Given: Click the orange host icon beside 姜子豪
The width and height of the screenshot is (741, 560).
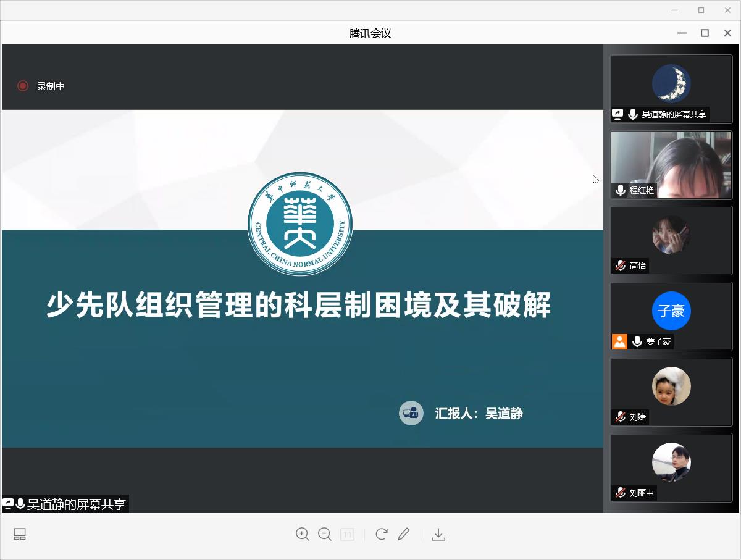Looking at the screenshot, I should point(619,341).
